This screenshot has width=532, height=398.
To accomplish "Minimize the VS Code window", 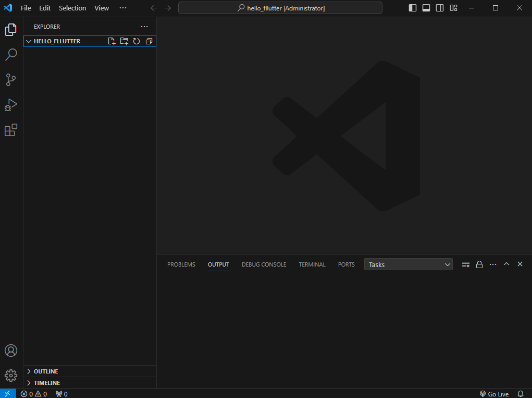I will coord(472,8).
